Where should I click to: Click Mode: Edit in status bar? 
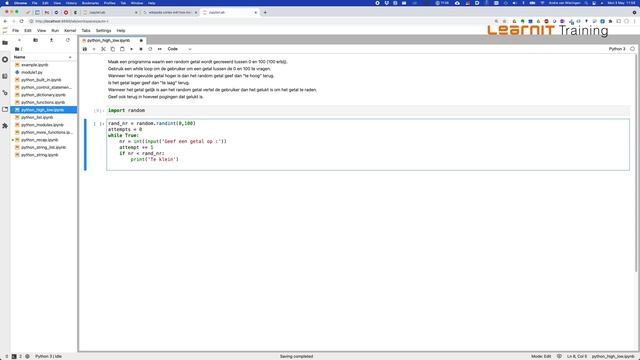tap(541, 356)
